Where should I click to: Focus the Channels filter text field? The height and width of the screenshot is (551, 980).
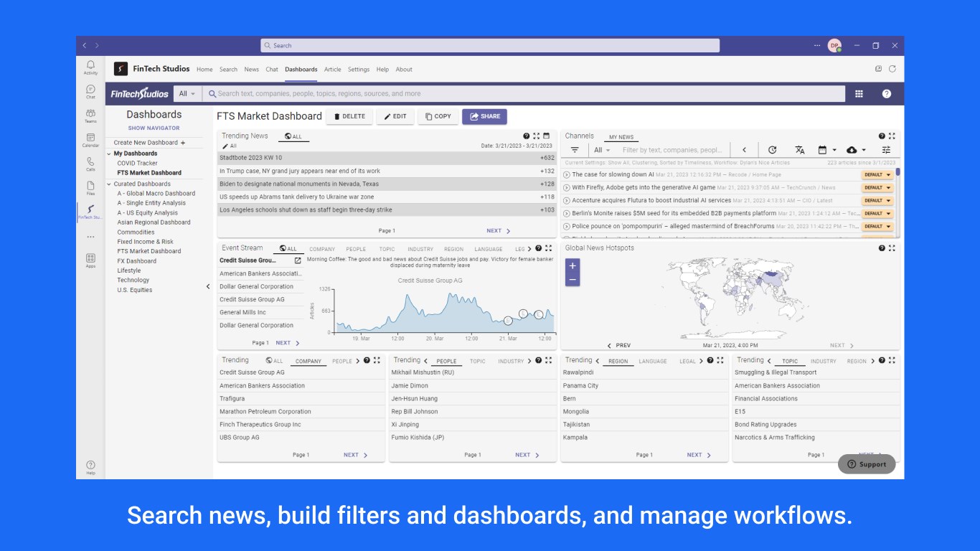pyautogui.click(x=672, y=150)
